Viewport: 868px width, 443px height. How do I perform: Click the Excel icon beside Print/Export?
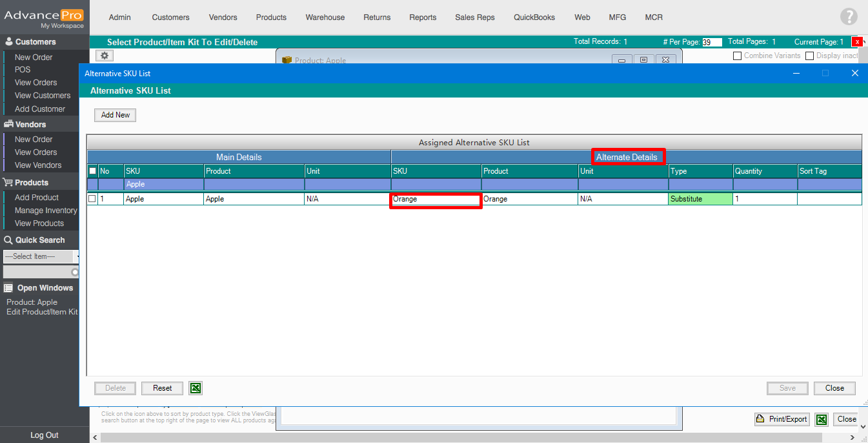821,419
